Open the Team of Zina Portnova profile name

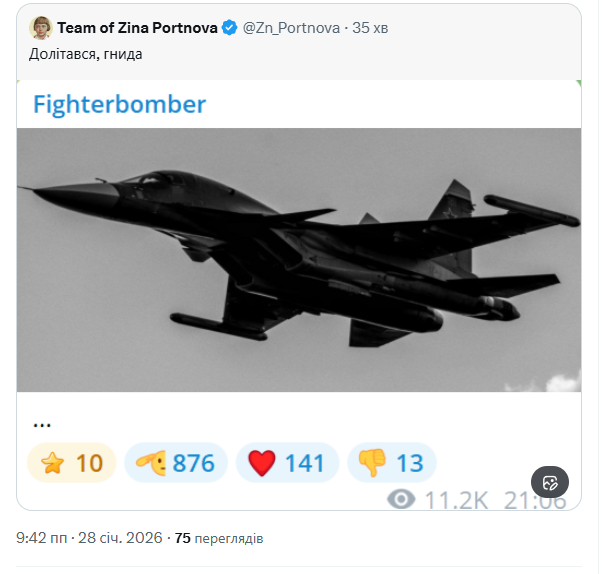point(138,28)
